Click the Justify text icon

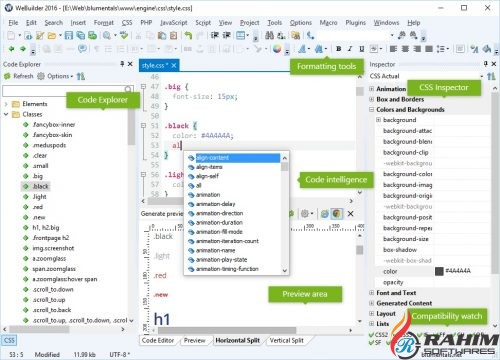429,49
